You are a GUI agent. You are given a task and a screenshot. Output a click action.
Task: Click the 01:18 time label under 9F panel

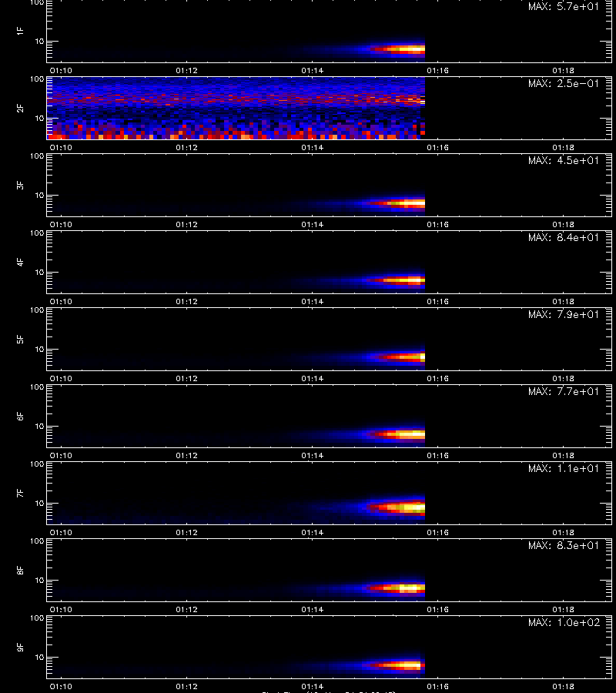(563, 686)
